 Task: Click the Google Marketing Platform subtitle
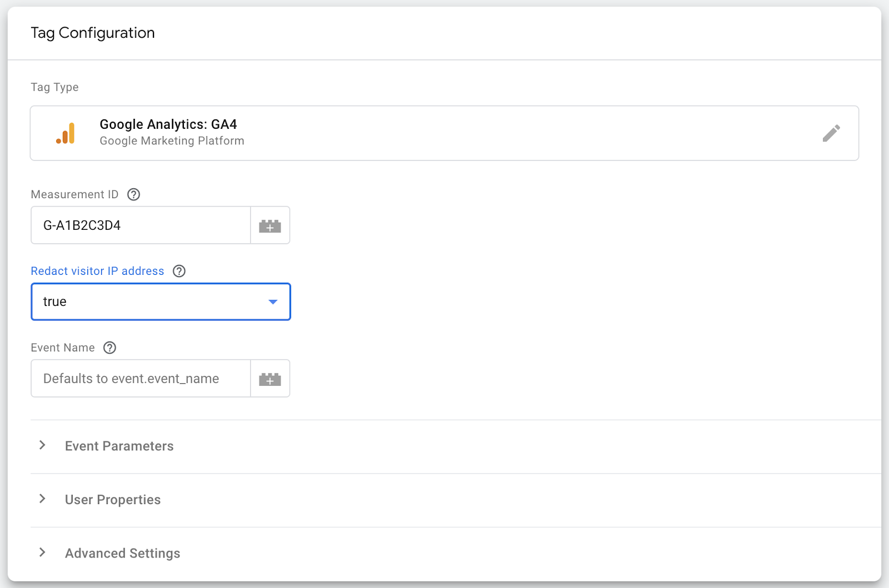[172, 141]
